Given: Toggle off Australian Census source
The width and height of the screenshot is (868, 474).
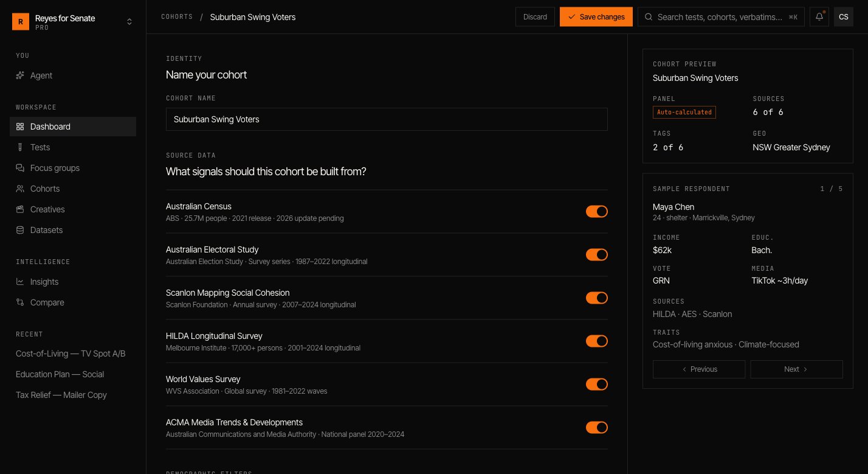Looking at the screenshot, I should tap(597, 211).
